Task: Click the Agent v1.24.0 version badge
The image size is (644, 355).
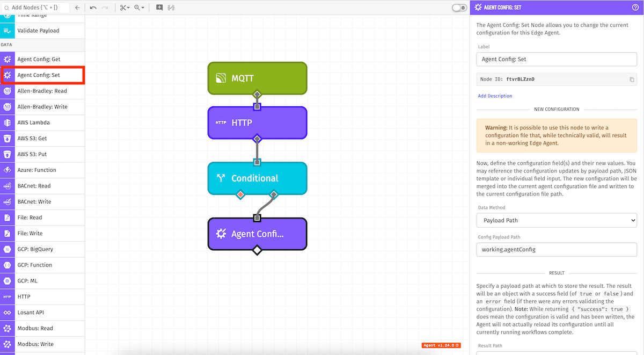Action: click(x=441, y=345)
